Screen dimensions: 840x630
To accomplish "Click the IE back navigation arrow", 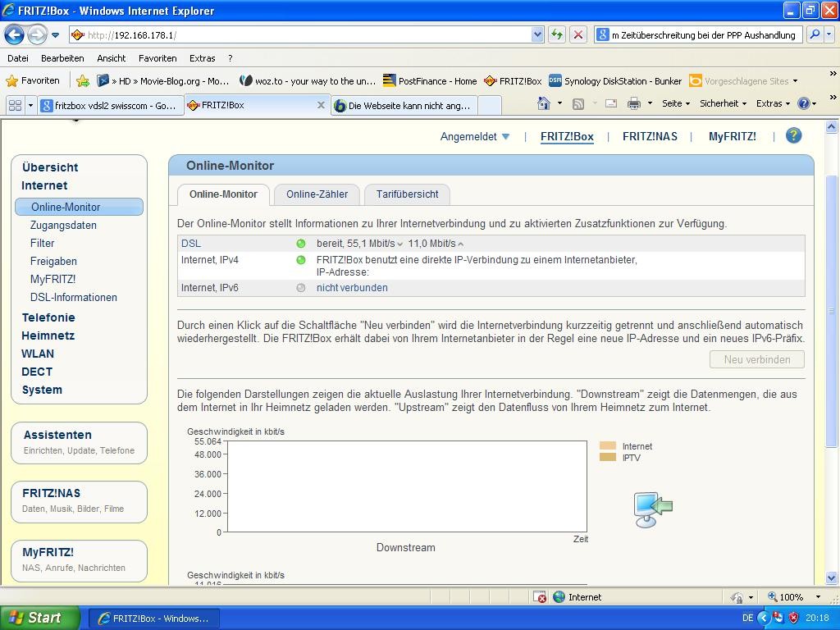I will pyautogui.click(x=15, y=34).
